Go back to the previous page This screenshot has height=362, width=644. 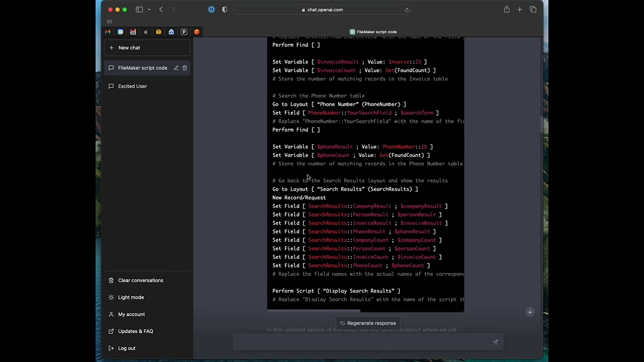click(x=161, y=10)
